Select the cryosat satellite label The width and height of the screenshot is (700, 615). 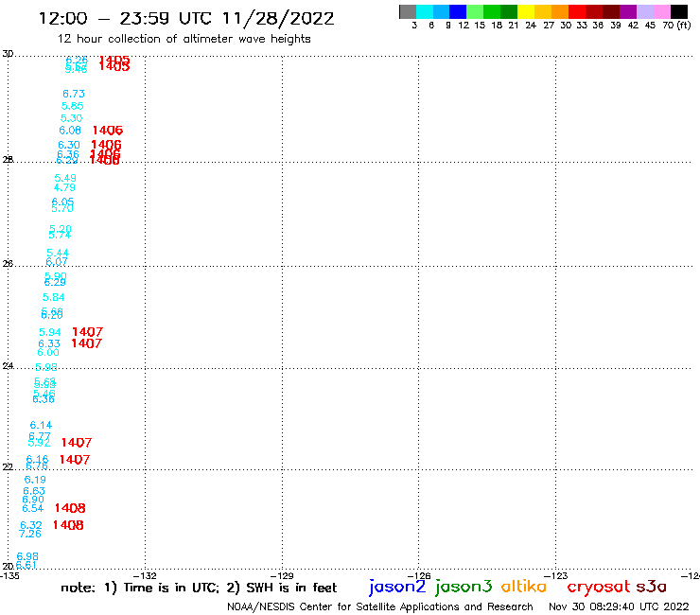click(x=599, y=588)
